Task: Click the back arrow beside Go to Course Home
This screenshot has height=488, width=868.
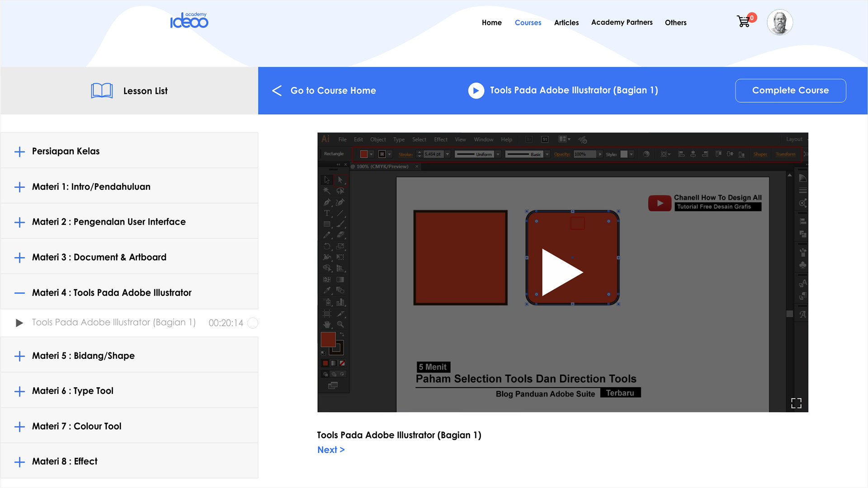Action: pyautogui.click(x=277, y=91)
